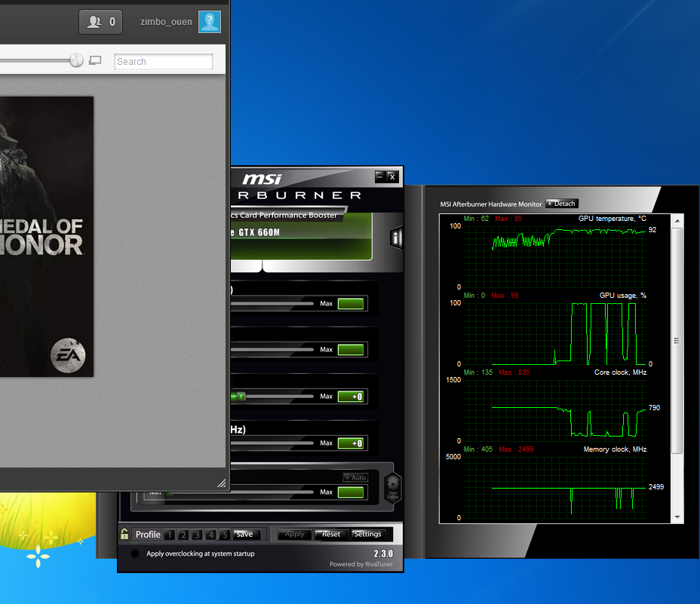Click the Reset button
This screenshot has height=604, width=700.
tap(331, 535)
